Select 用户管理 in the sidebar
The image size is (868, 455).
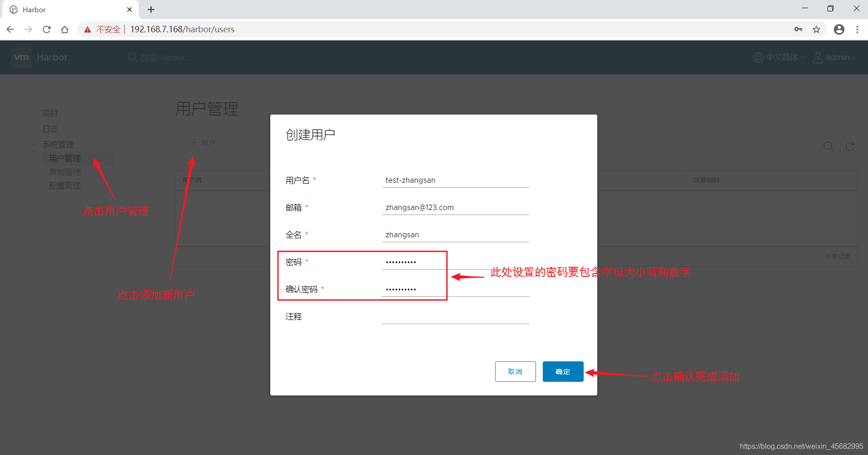[x=78, y=159]
